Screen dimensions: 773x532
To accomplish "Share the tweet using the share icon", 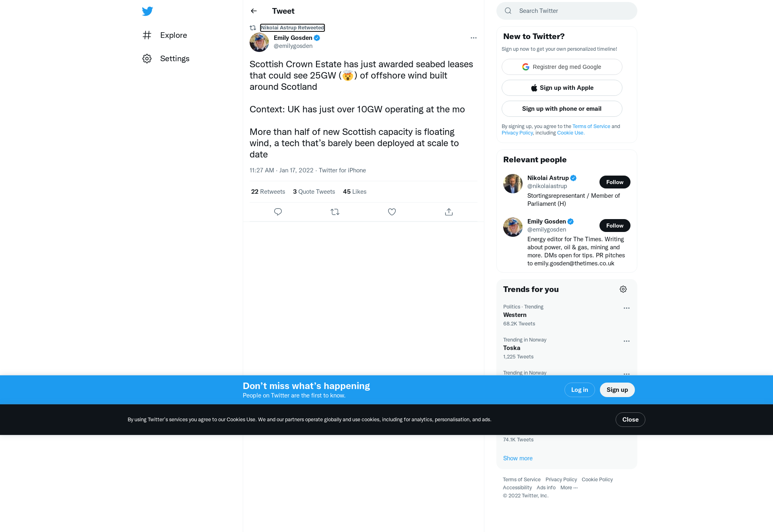I will [449, 212].
